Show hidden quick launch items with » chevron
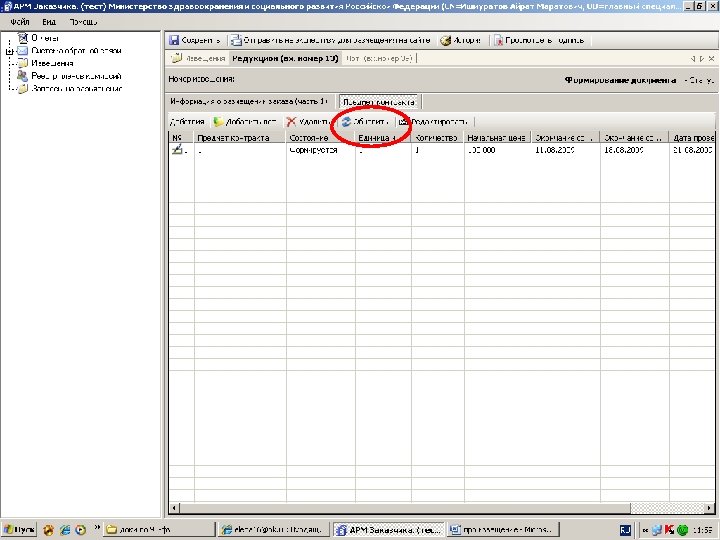This screenshot has width=720, height=540. (97, 528)
